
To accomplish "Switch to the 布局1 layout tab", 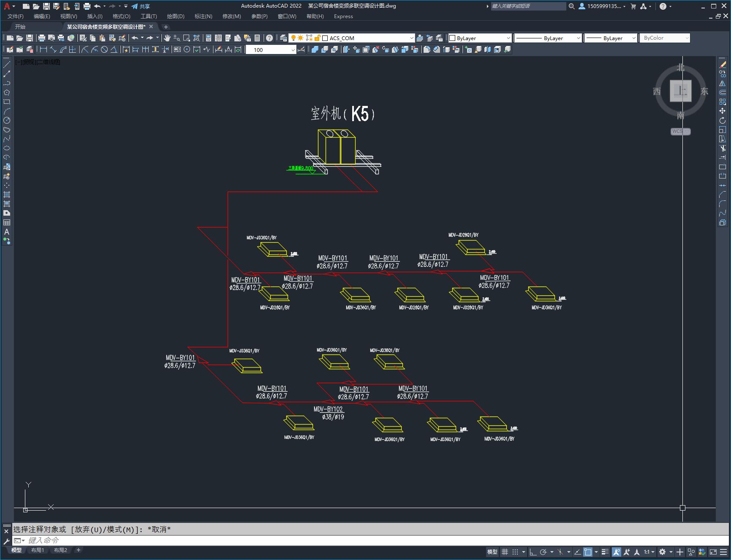I will (38, 550).
